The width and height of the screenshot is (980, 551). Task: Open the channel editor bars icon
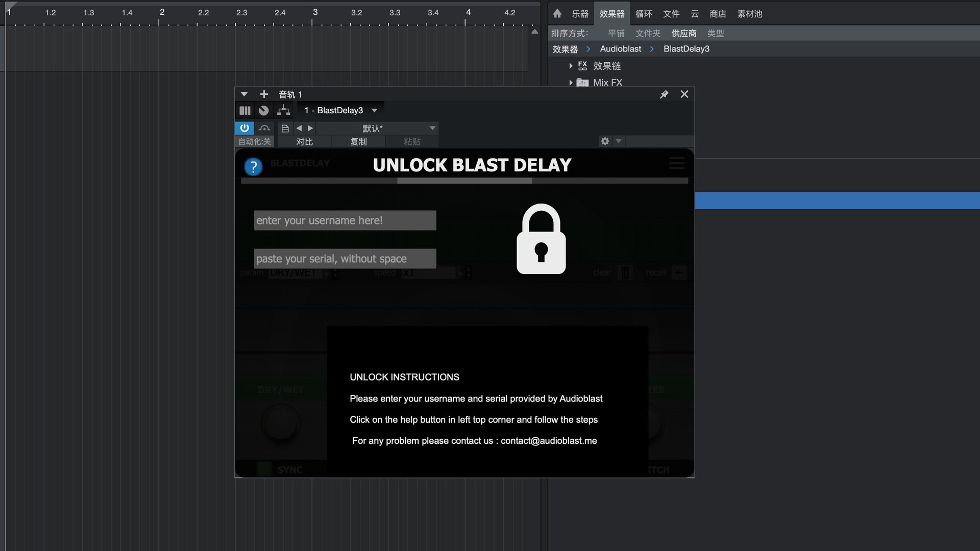(x=245, y=110)
